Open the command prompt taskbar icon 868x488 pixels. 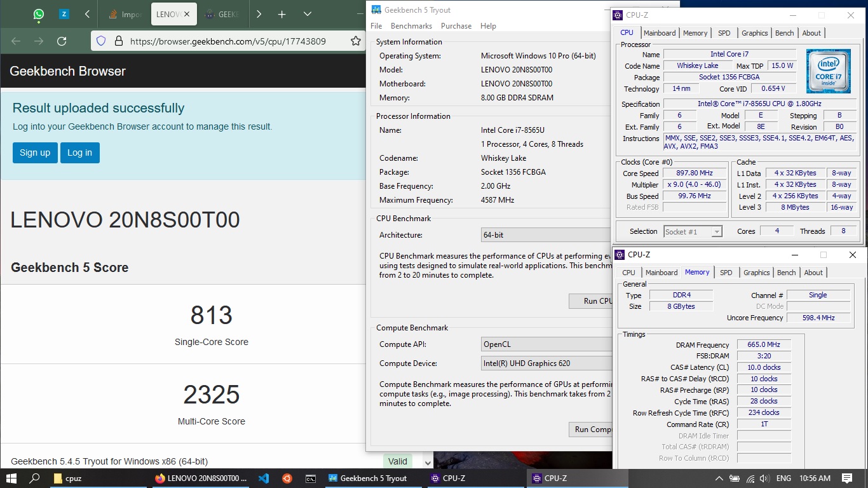pyautogui.click(x=311, y=478)
